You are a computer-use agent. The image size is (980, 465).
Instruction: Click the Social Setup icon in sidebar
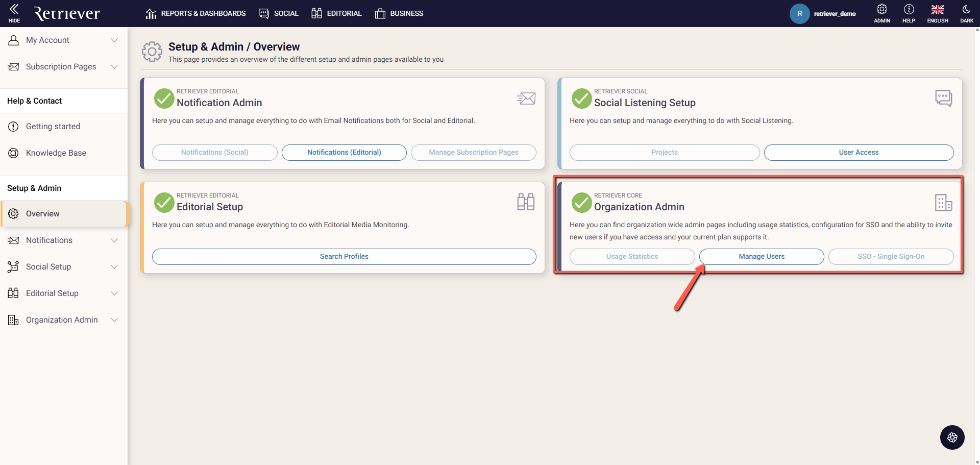pyautogui.click(x=14, y=267)
